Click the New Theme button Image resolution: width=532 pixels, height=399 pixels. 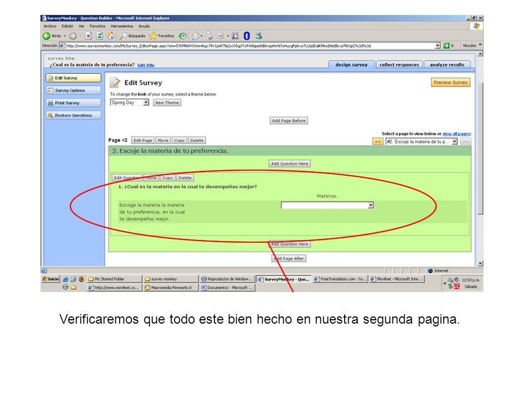tap(167, 103)
